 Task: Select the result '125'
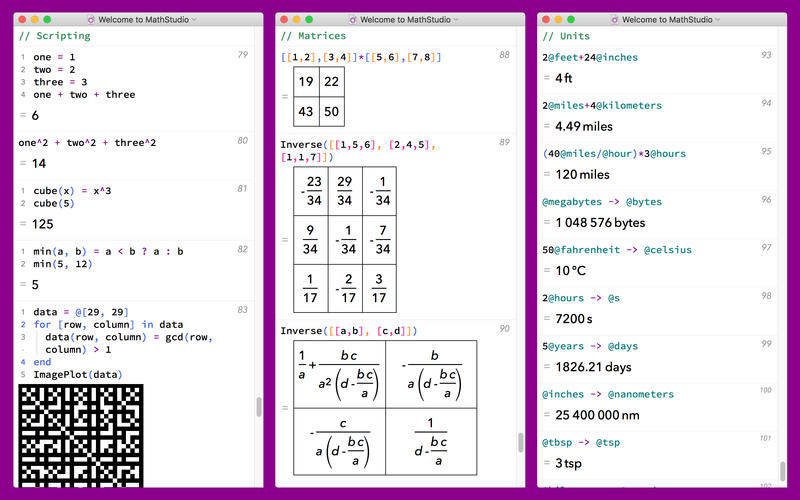(x=42, y=224)
